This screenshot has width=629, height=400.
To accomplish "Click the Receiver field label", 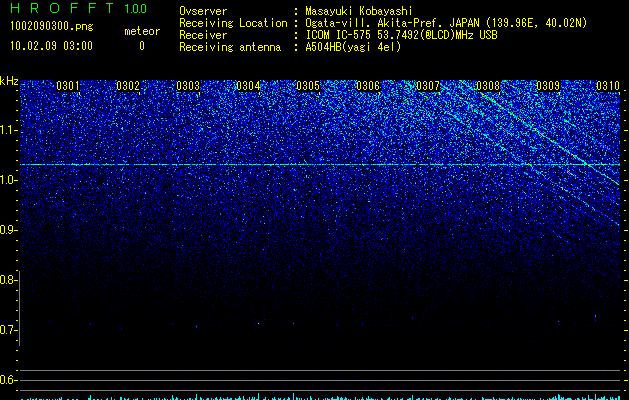I will (x=203, y=35).
